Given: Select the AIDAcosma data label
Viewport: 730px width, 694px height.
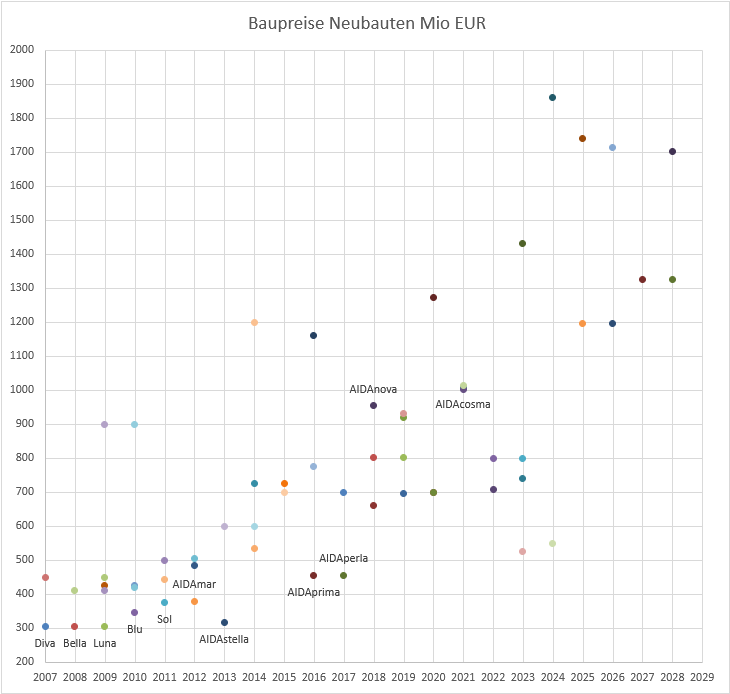Looking at the screenshot, I should 463,404.
